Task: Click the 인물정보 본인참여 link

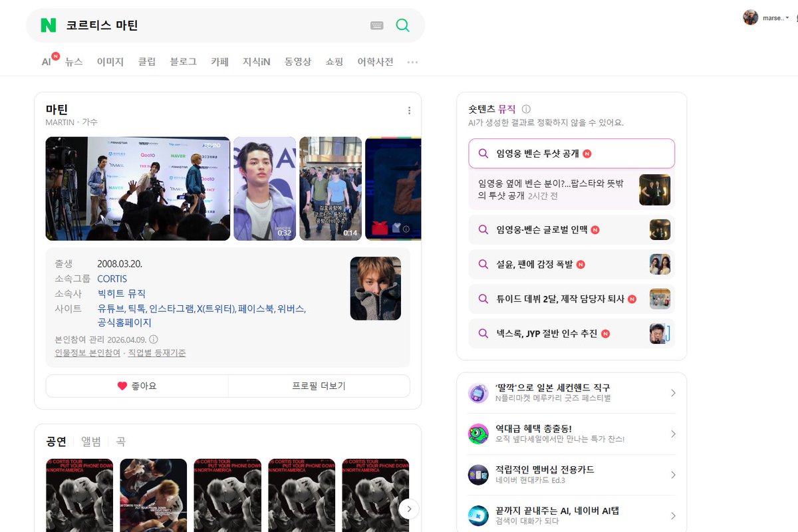Action: [88, 353]
